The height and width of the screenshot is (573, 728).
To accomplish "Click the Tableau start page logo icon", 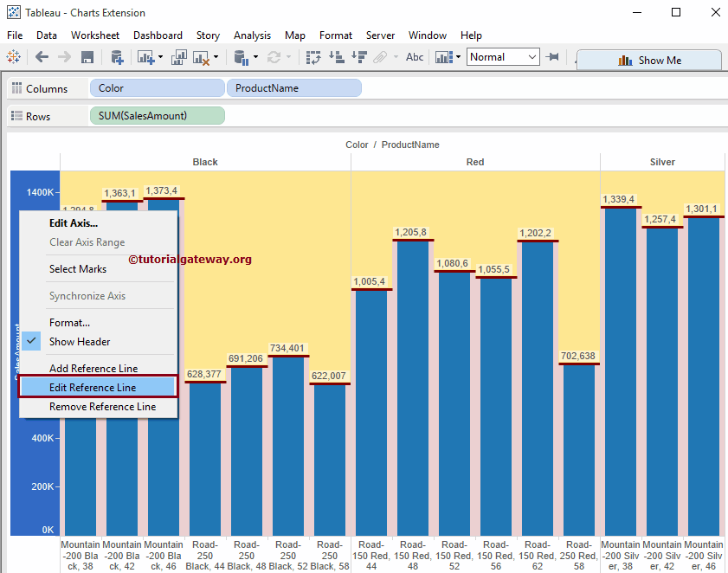I will click(14, 57).
